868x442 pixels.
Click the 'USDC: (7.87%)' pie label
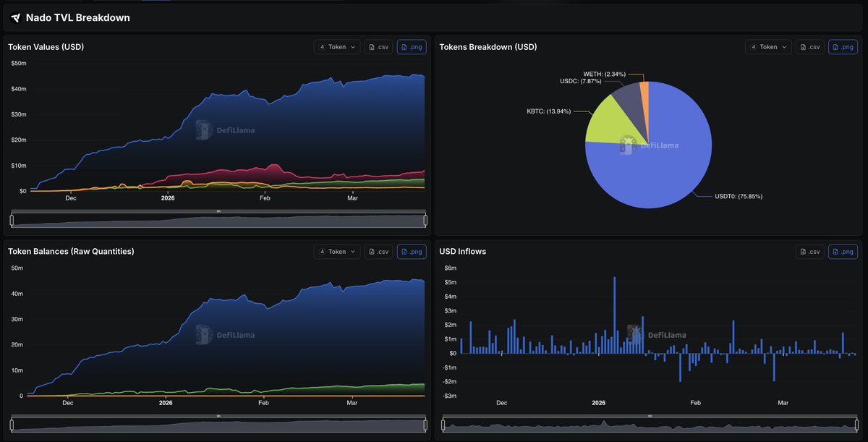[582, 82]
